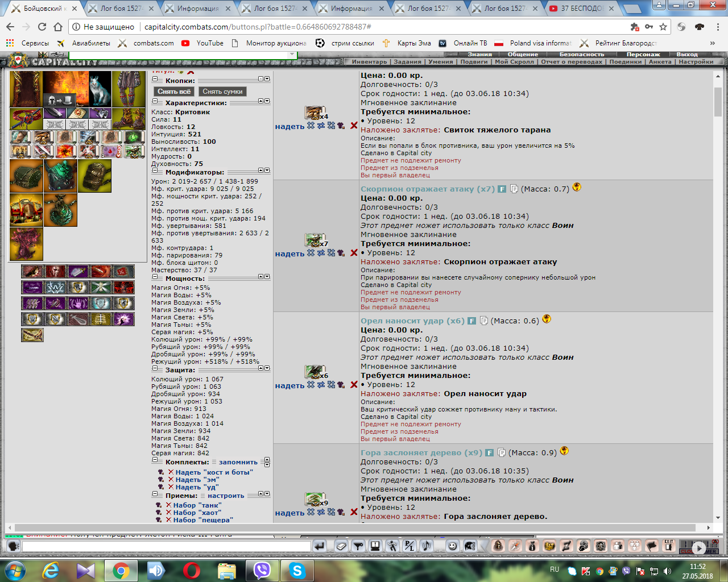
Task: Open the red-gold chest bag
Action: click(x=26, y=210)
